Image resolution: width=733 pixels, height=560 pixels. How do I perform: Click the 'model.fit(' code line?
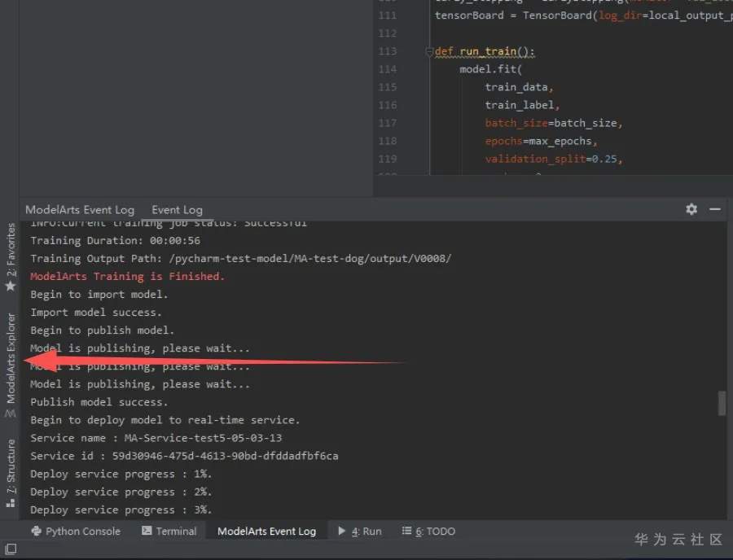[491, 69]
